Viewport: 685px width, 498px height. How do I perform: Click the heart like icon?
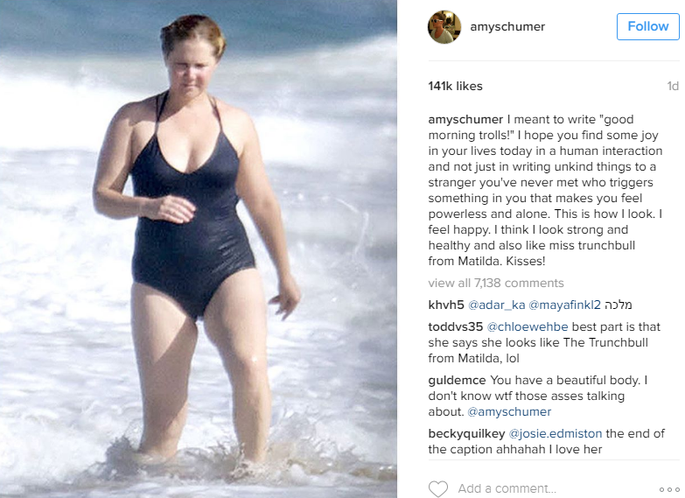(438, 488)
